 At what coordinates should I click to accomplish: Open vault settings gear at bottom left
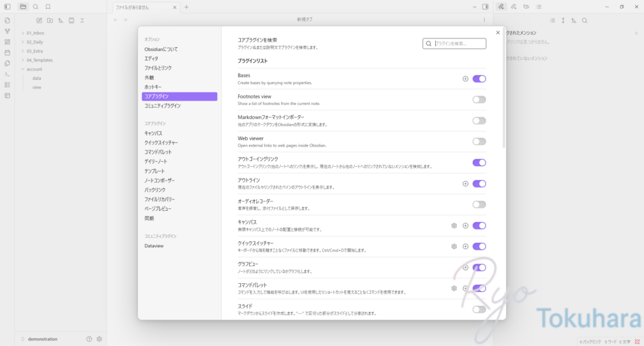[x=99, y=339]
